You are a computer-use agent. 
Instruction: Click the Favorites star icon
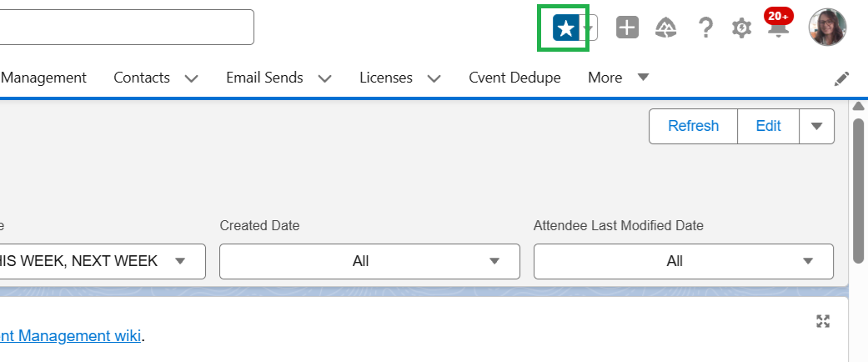[565, 28]
